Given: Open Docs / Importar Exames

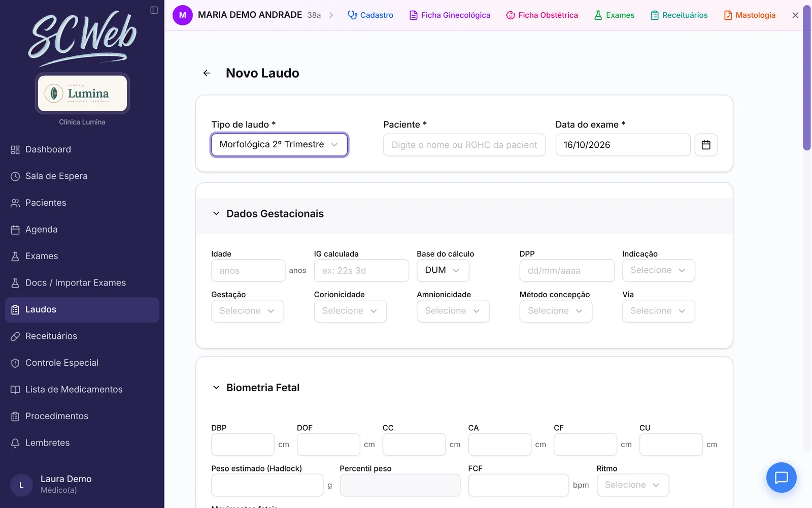Looking at the screenshot, I should tap(82, 283).
